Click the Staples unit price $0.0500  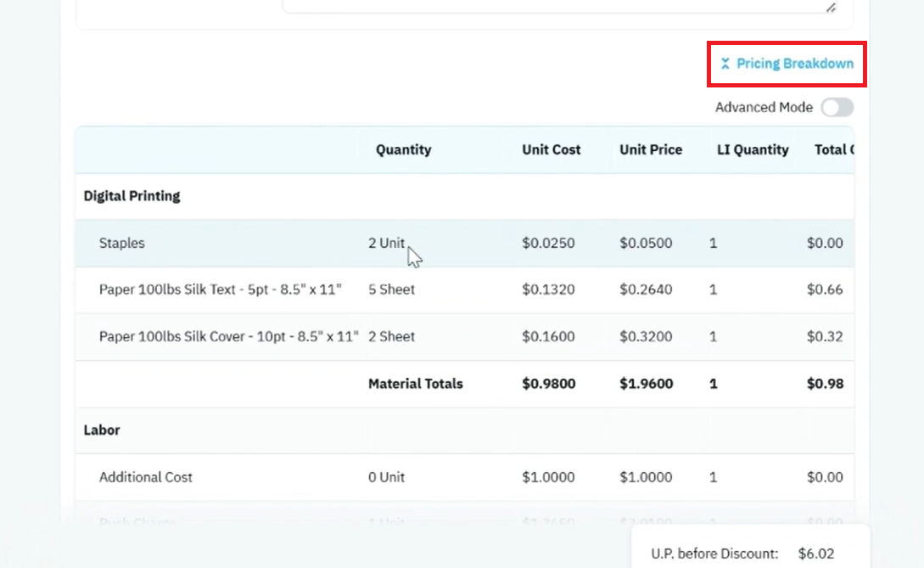pyautogui.click(x=645, y=243)
